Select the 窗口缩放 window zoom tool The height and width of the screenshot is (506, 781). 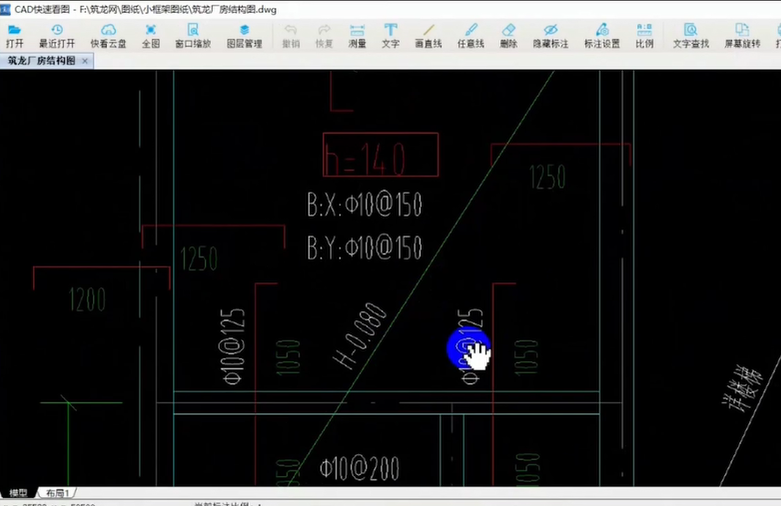(193, 35)
